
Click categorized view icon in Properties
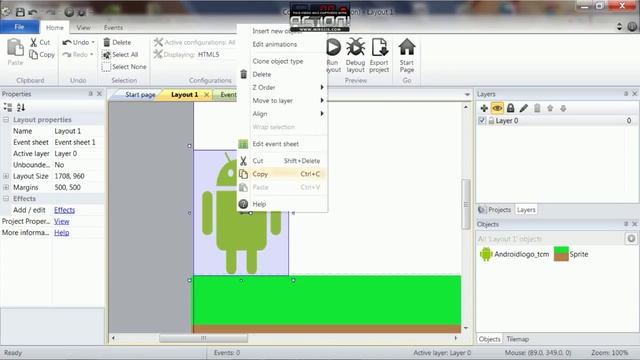8,107
